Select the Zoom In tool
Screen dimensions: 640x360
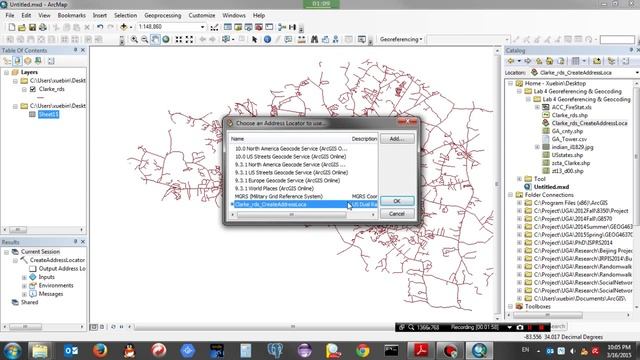134,40
